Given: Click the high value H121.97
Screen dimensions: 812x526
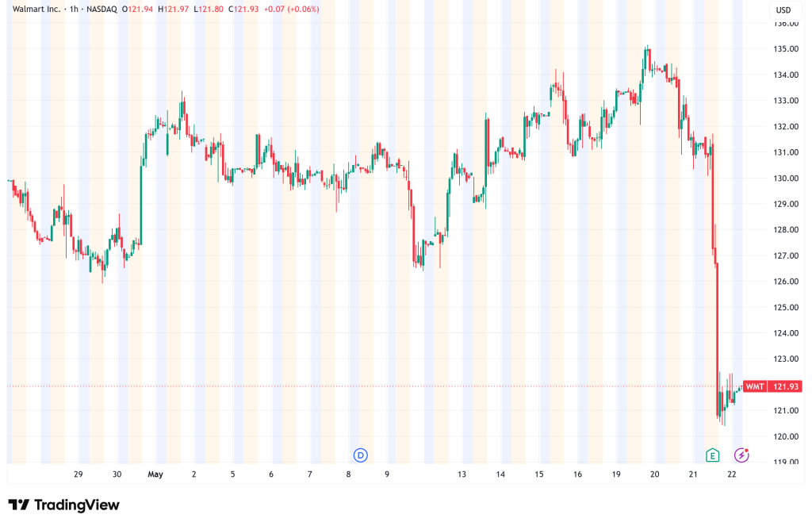Looking at the screenshot, I should click(174, 10).
